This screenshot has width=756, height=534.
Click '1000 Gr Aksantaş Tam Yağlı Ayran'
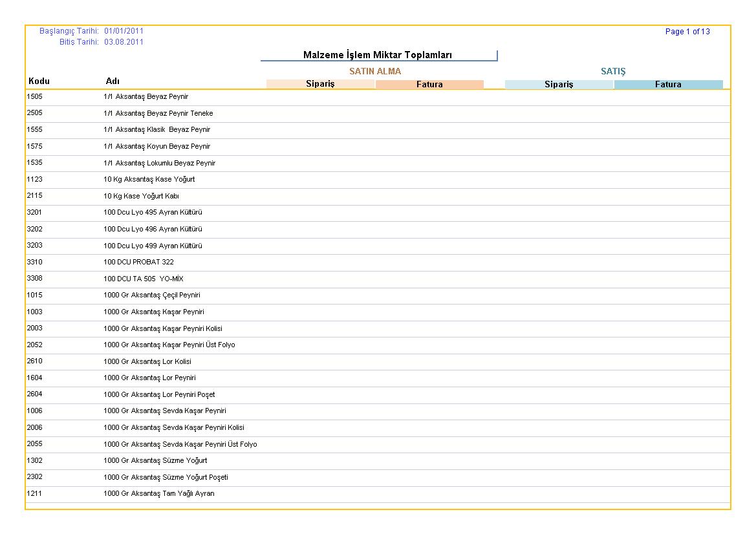pos(158,493)
